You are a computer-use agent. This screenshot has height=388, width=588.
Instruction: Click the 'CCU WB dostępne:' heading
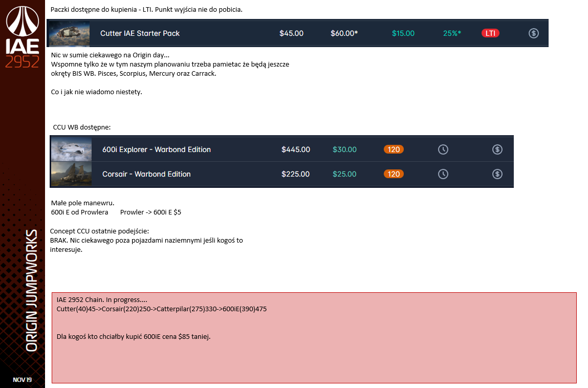(82, 127)
